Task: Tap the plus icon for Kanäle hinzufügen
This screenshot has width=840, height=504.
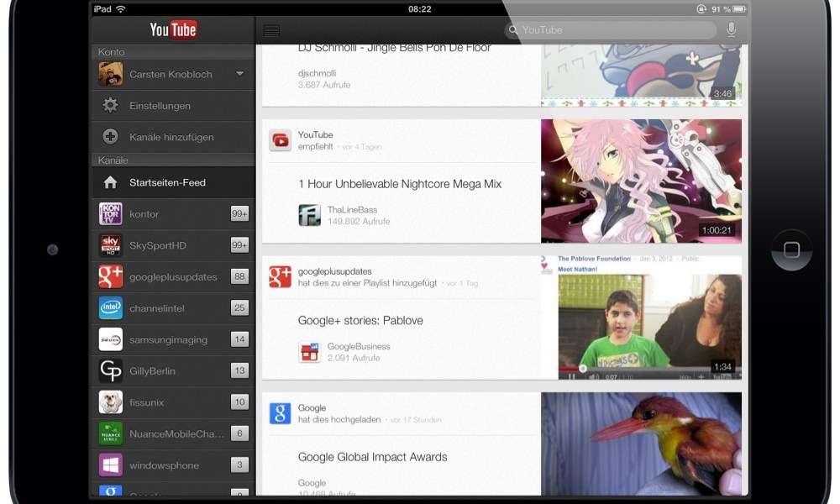Action: click(x=110, y=137)
